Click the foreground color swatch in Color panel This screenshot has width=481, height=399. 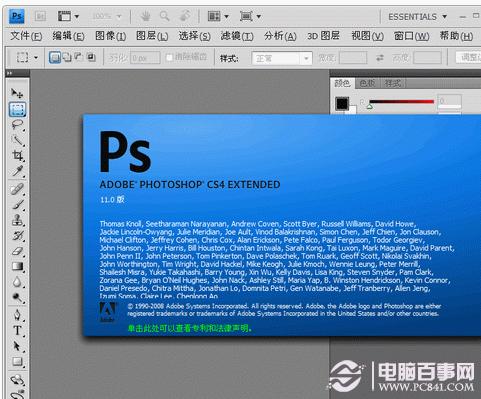(342, 104)
